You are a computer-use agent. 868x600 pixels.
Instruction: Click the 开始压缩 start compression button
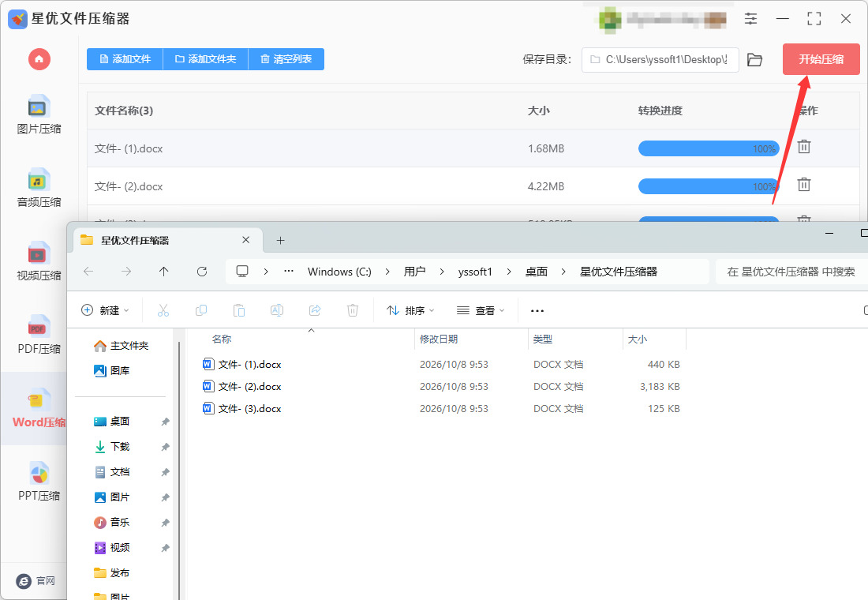click(821, 59)
